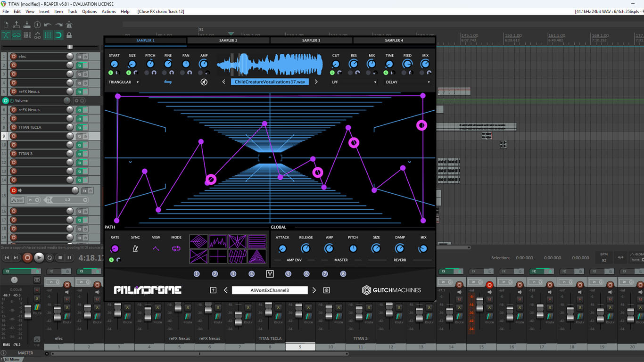Click the path VIEW icon
The height and width of the screenshot is (362, 644).
pyautogui.click(x=156, y=248)
